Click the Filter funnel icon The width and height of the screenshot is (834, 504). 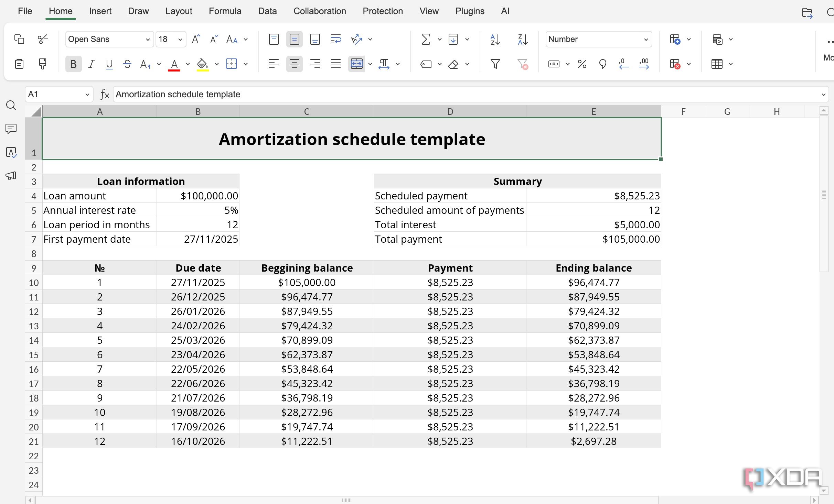(495, 64)
